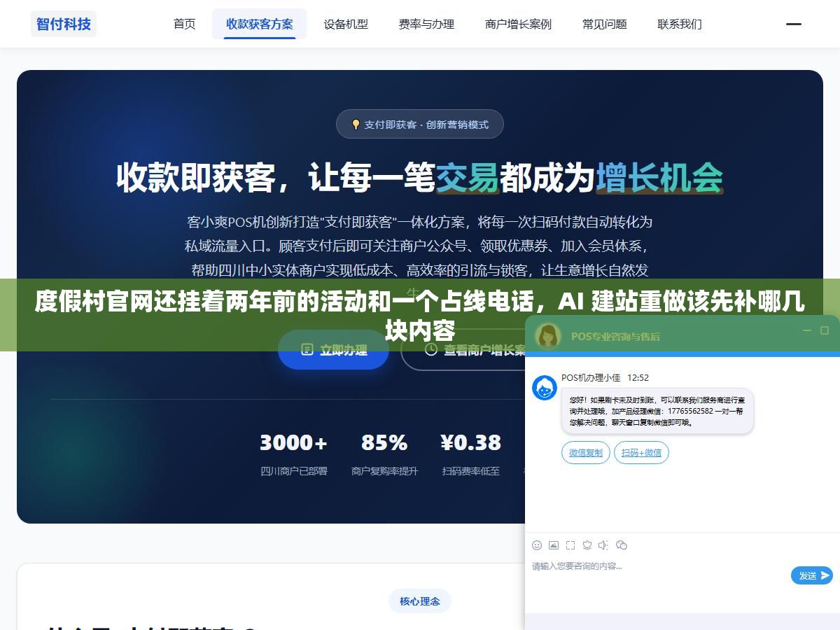Click 四川商户已部署 label
This screenshot has height=630, width=840.
point(294,471)
